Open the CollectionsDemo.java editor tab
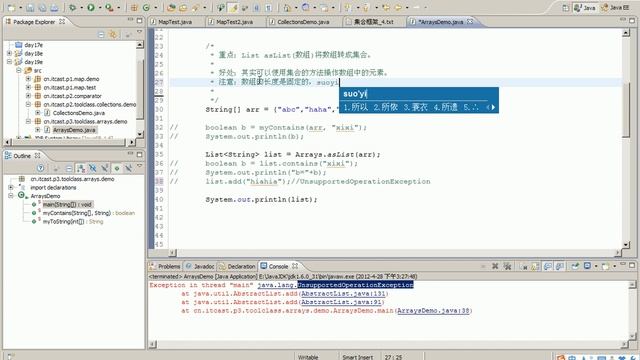Viewport: 640px width, 360px height. pyautogui.click(x=303, y=22)
